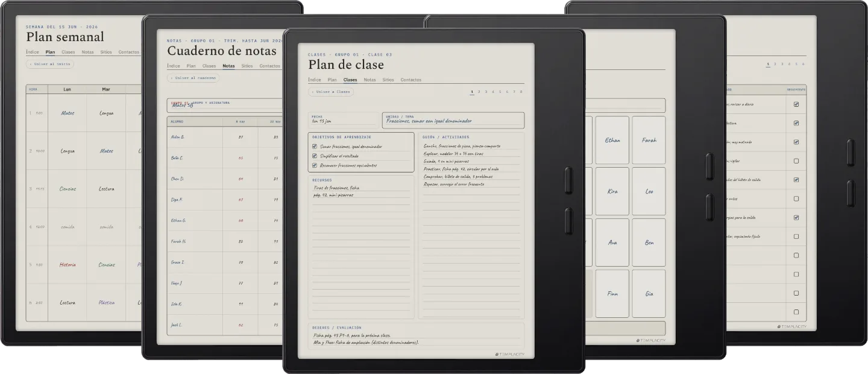Open the Índice tab in Plan de clase
This screenshot has height=374, width=868.
click(315, 80)
